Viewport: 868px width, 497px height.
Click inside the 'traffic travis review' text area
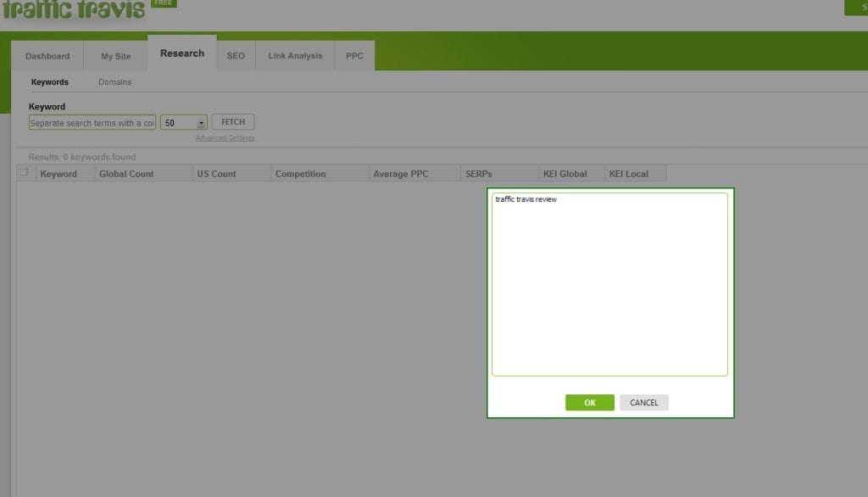coord(609,284)
